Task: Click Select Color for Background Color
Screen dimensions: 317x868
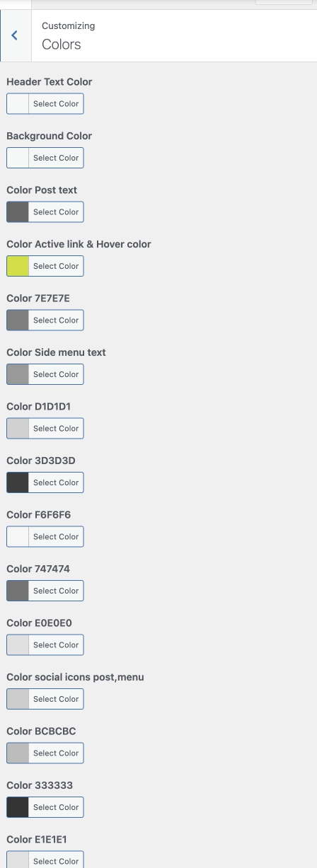Action: 56,158
